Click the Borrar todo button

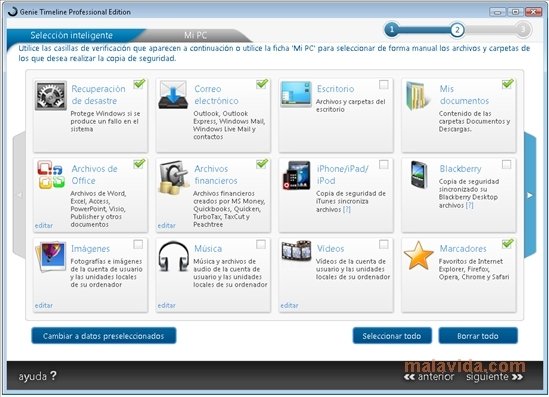(478, 336)
